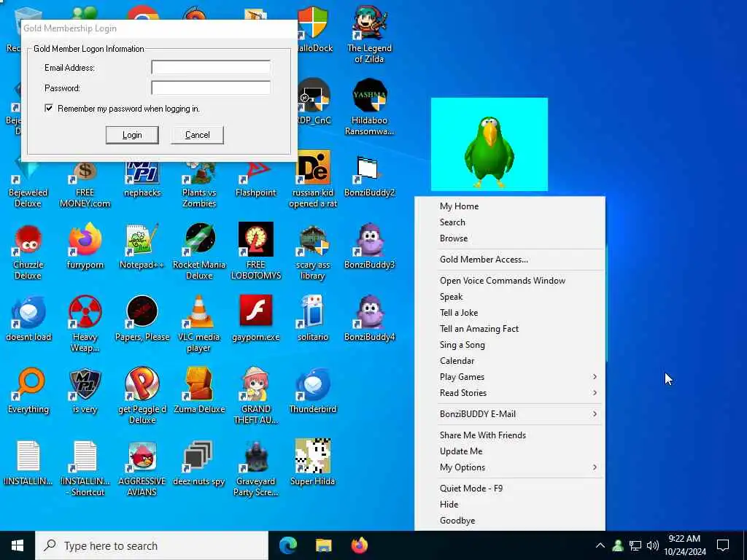Image resolution: width=747 pixels, height=560 pixels.
Task: Select the Hildaboo Ransomware desktop icon
Action: 369,107
